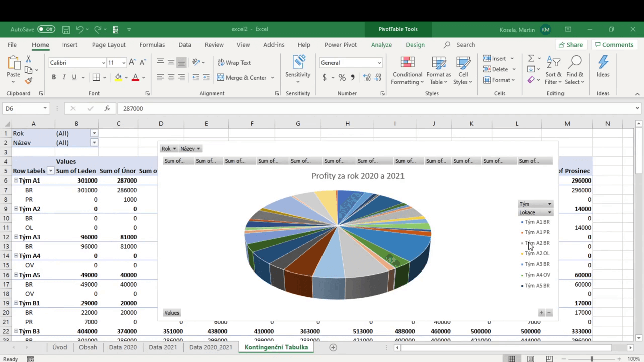This screenshot has width=644, height=362.
Task: Open the Row Labels filter dropdown
Action: pos(50,171)
